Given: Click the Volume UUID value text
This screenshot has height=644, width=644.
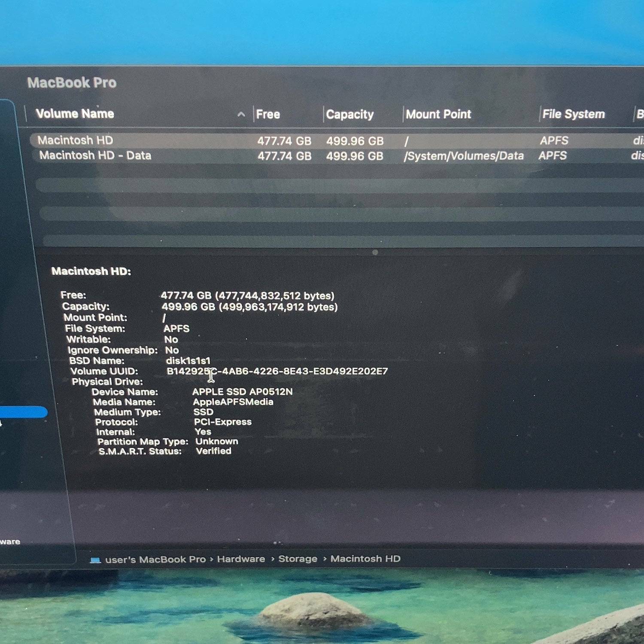Looking at the screenshot, I should 277,371.
